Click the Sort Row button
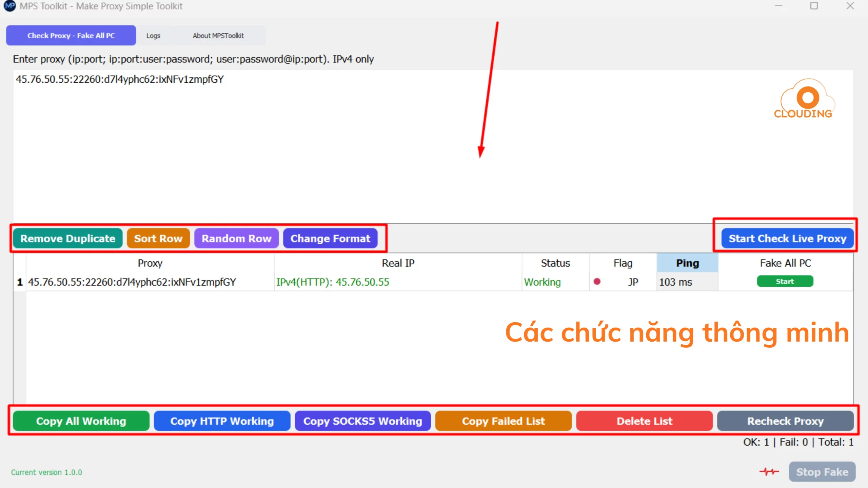The height and width of the screenshot is (488, 868). click(158, 239)
